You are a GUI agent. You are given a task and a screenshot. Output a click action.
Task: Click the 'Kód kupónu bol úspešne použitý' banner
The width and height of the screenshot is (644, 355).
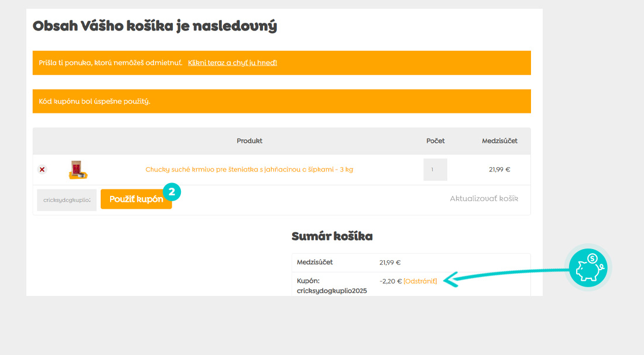coord(282,101)
